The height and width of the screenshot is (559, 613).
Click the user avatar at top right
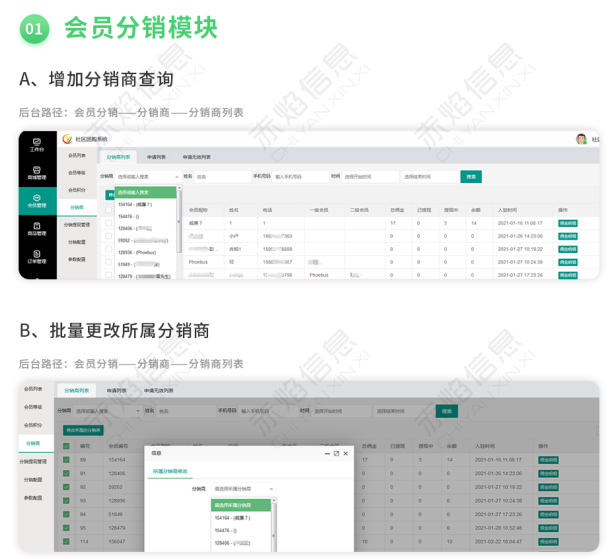(x=581, y=139)
